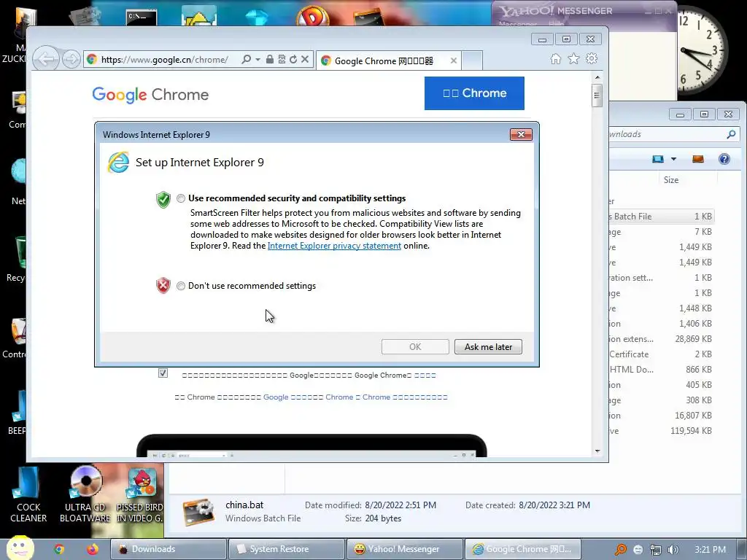
Task: Launch Firefox from taskbar quick launch
Action: [93, 549]
